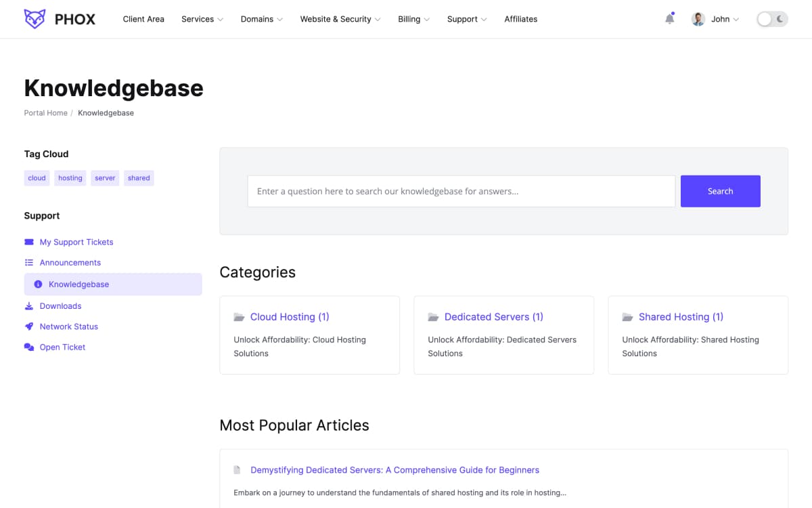Screen dimensions: 812x508
Task: Click the Most Popular Articles heading
Action: [x=294, y=425]
